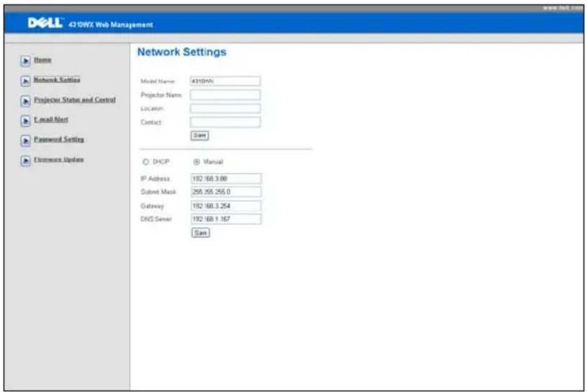Select the DHCP radio button
The width and height of the screenshot is (587, 392).
[146, 162]
